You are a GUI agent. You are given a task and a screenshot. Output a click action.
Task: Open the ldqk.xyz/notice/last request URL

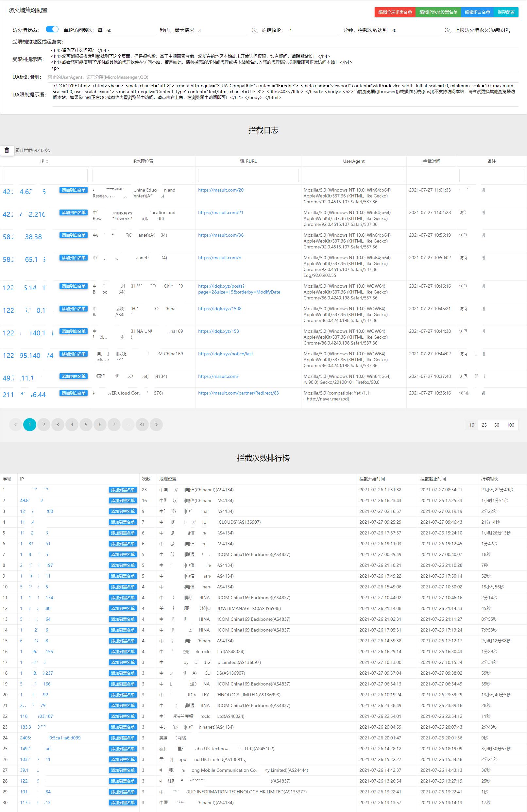point(226,354)
